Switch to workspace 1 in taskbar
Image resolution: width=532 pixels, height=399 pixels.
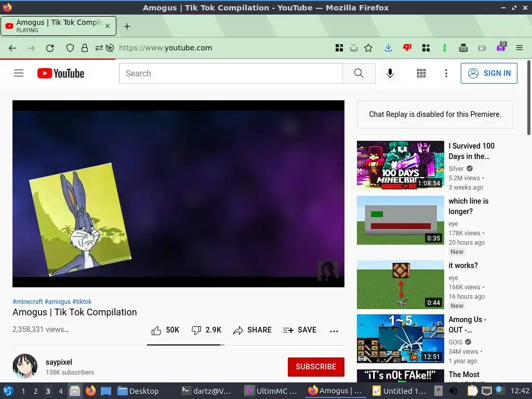23,391
